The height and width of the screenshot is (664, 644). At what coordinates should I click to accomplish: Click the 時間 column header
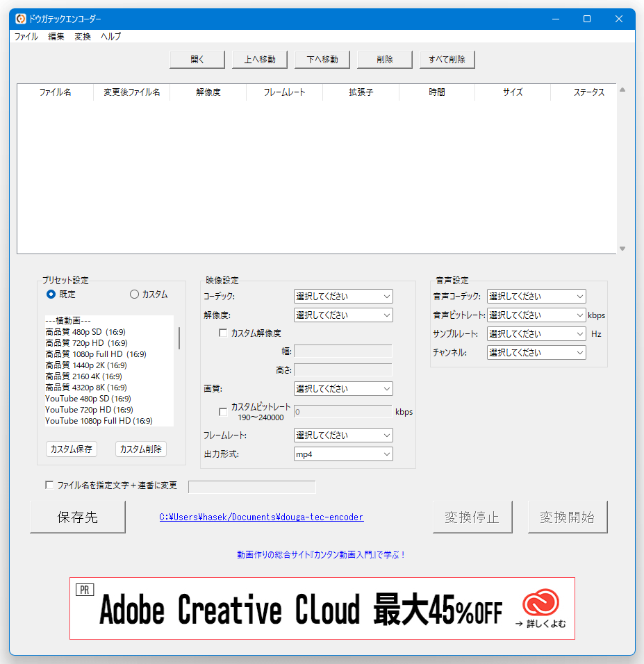coord(437,92)
